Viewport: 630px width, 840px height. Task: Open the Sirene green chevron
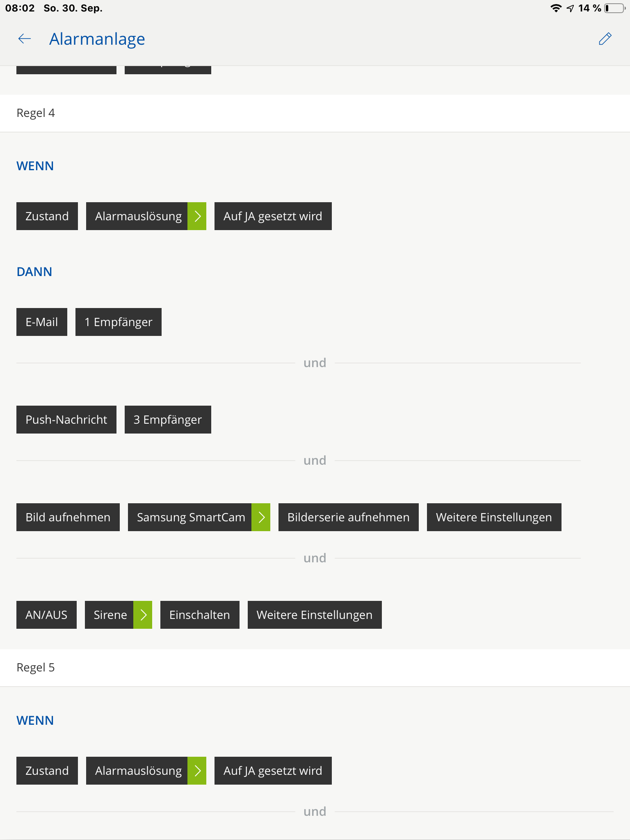pyautogui.click(x=143, y=615)
